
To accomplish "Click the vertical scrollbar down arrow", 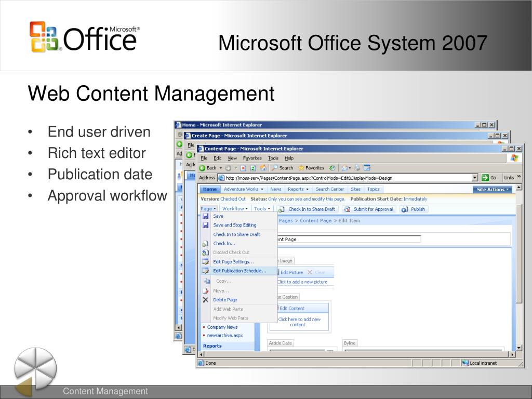I will point(518,348).
